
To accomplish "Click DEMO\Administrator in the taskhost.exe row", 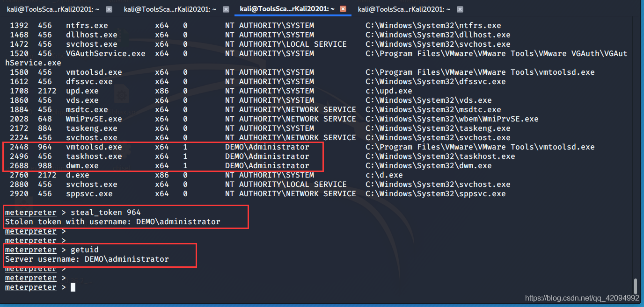I will coord(267,156).
